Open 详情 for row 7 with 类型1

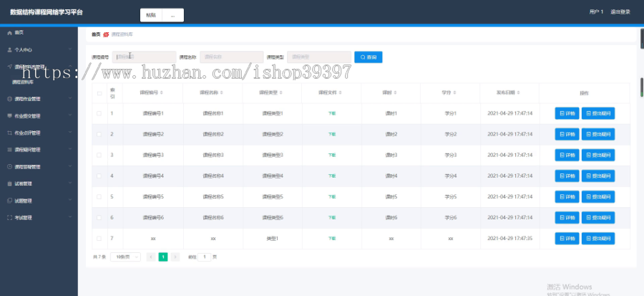coord(567,238)
